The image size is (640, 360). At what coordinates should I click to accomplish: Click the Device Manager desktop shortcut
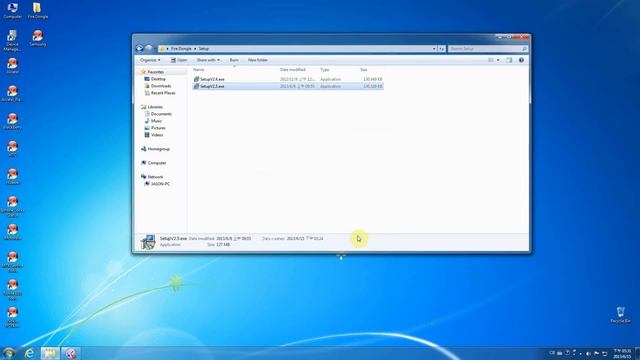[x=12, y=40]
